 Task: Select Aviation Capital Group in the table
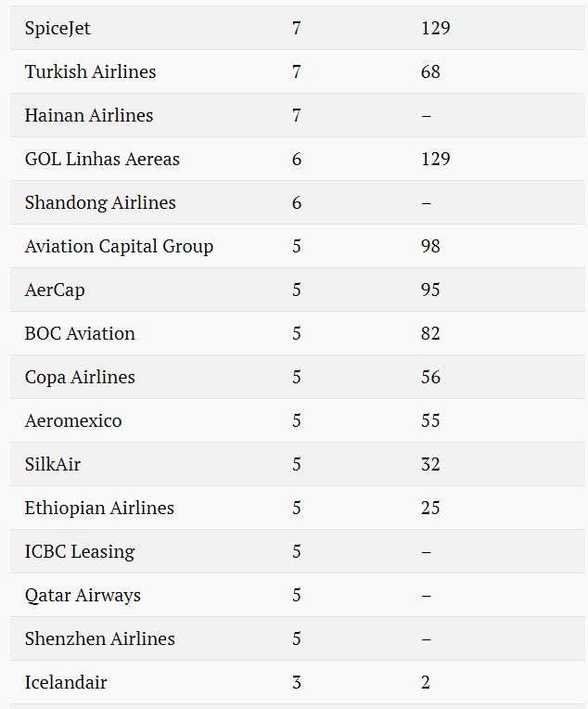[119, 247]
